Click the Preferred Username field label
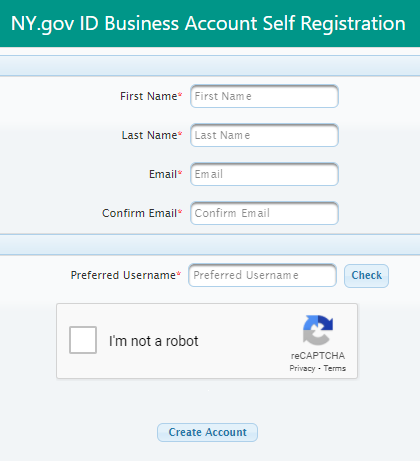The image size is (420, 461). click(125, 275)
